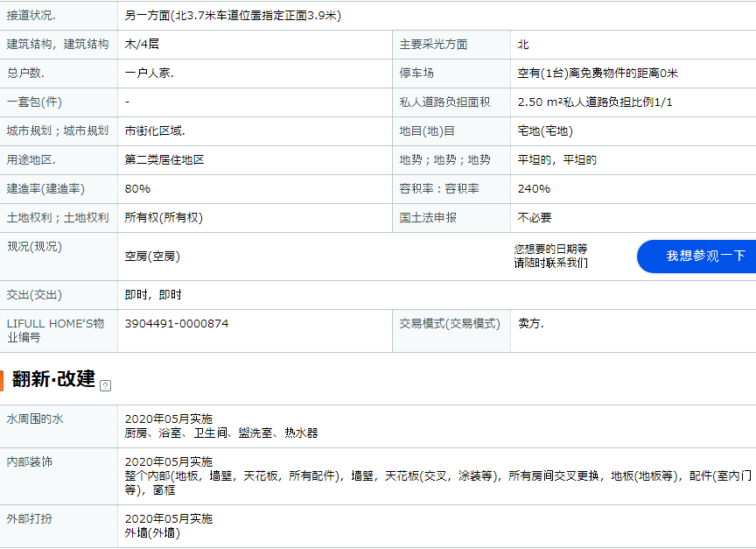Click the 第二类居住地区 value
The width and height of the screenshot is (756, 549).
click(x=164, y=160)
